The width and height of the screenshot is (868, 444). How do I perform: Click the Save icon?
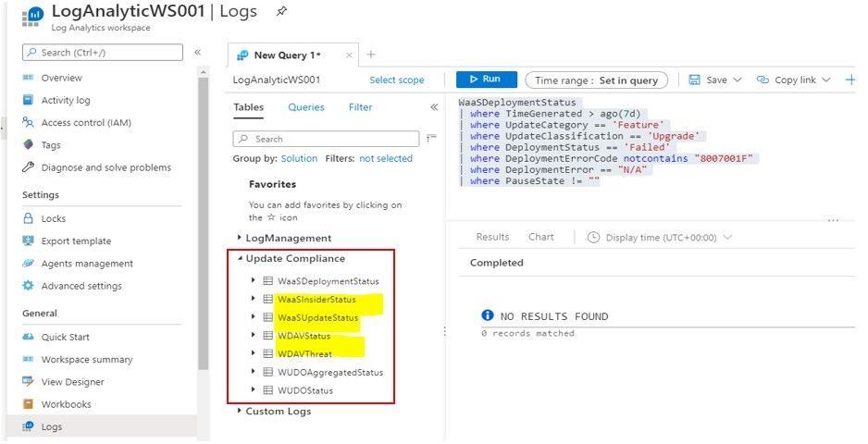(694, 80)
